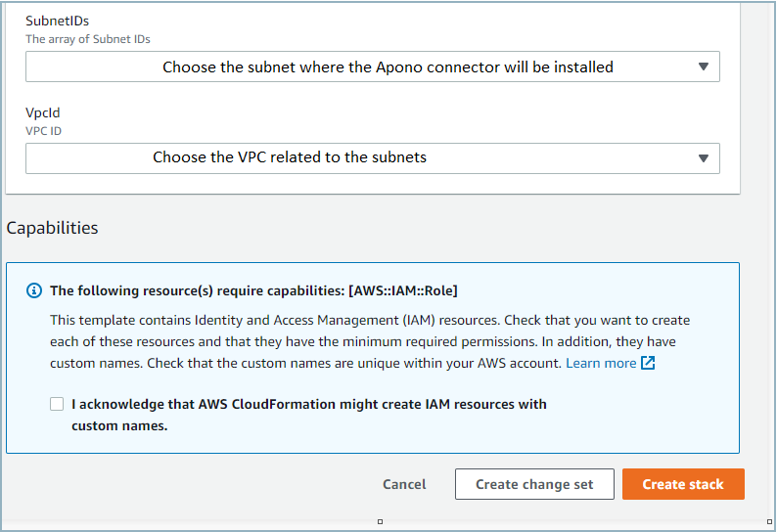777x532 pixels.
Task: Click the bottom-center resize handle square
Action: tap(381, 522)
